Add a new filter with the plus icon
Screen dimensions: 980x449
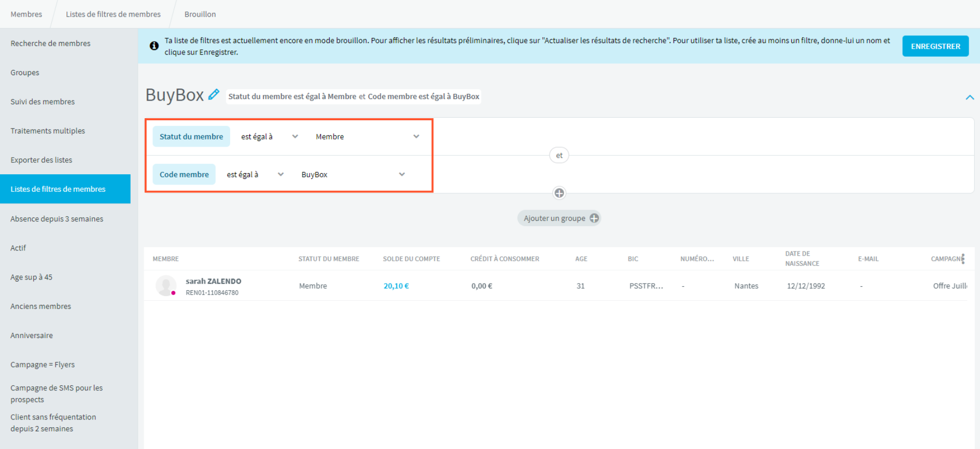pos(559,193)
